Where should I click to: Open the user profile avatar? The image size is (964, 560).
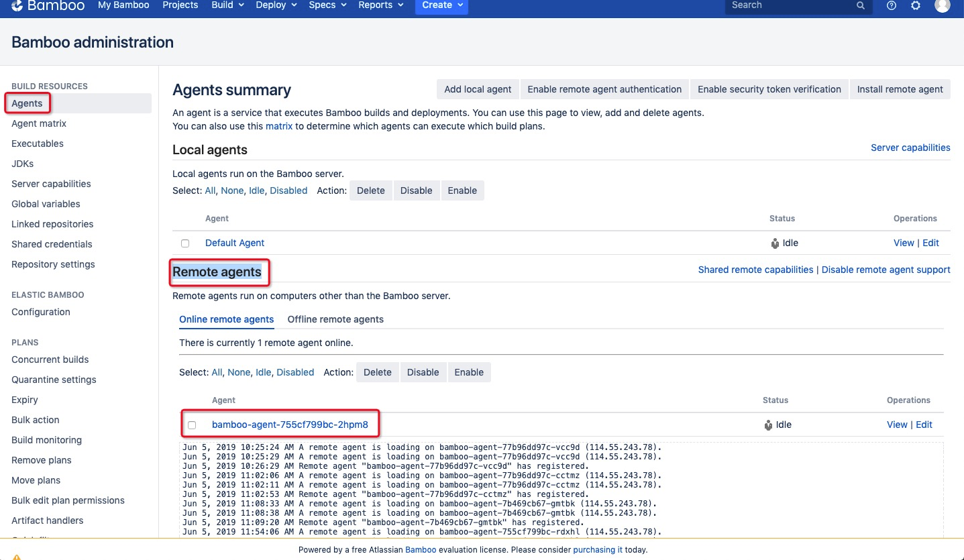(x=943, y=5)
